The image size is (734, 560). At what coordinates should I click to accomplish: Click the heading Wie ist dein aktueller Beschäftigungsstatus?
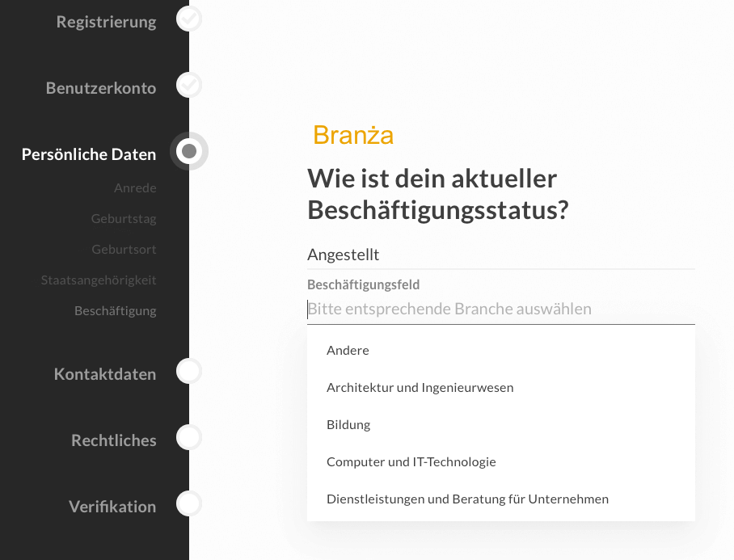coord(437,194)
